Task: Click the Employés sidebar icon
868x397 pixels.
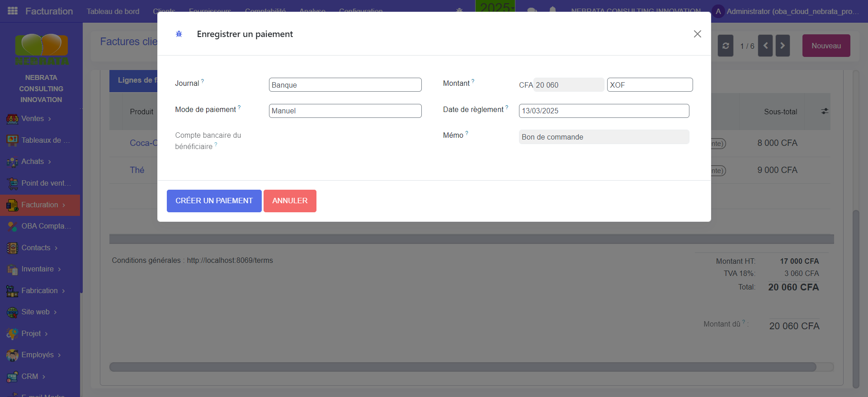Action: point(12,355)
